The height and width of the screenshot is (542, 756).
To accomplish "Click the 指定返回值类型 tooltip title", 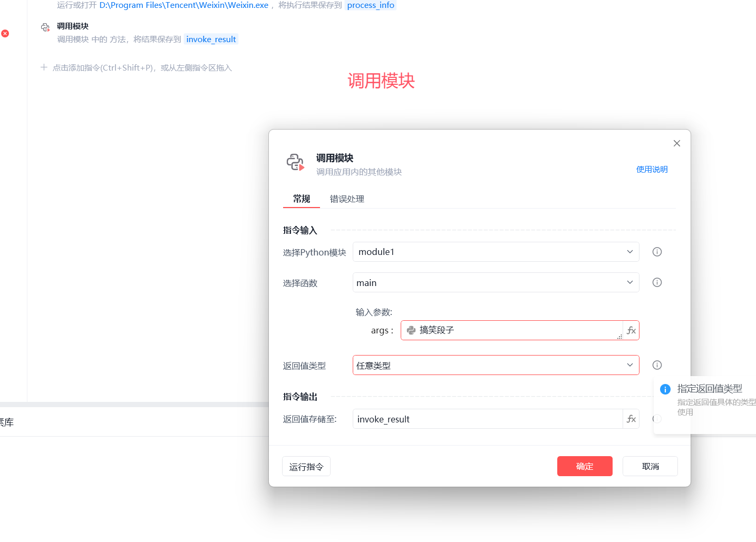I will click(x=710, y=389).
